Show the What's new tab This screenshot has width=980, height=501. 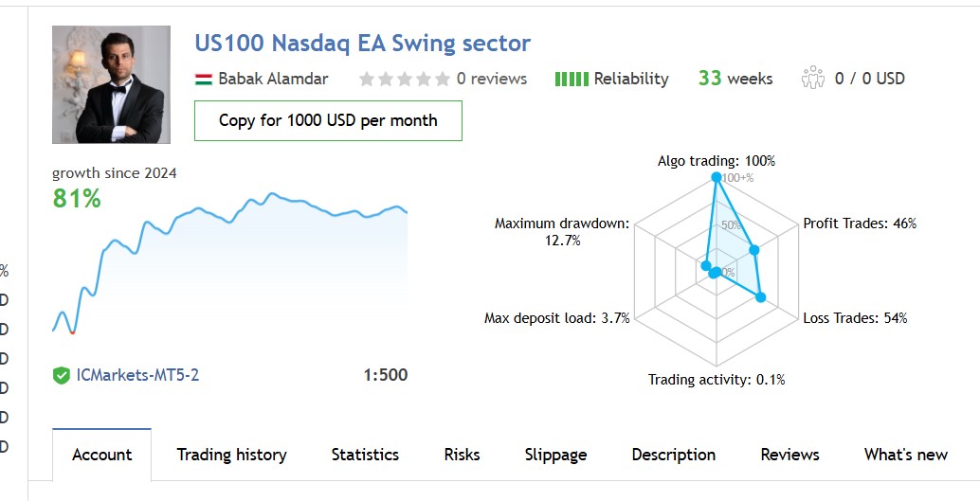click(905, 455)
